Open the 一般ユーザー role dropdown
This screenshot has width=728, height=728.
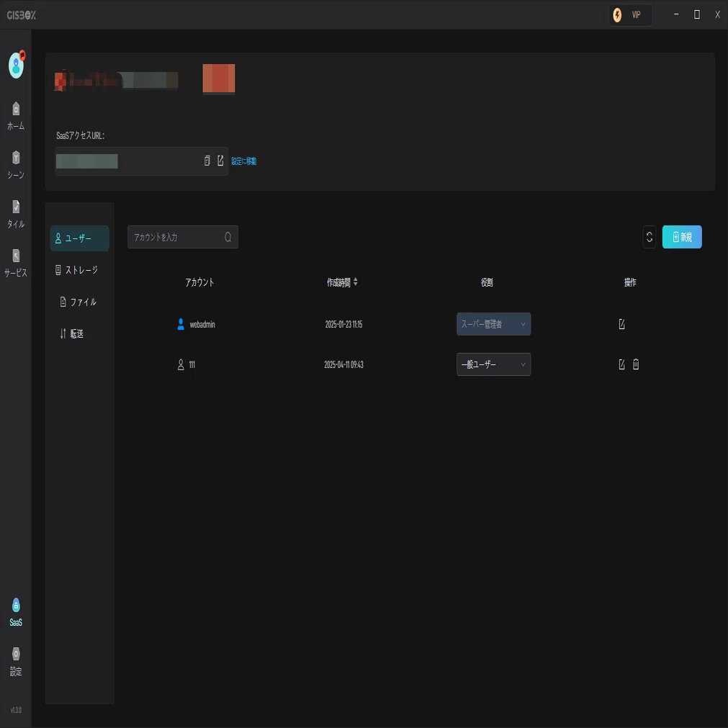click(x=493, y=364)
